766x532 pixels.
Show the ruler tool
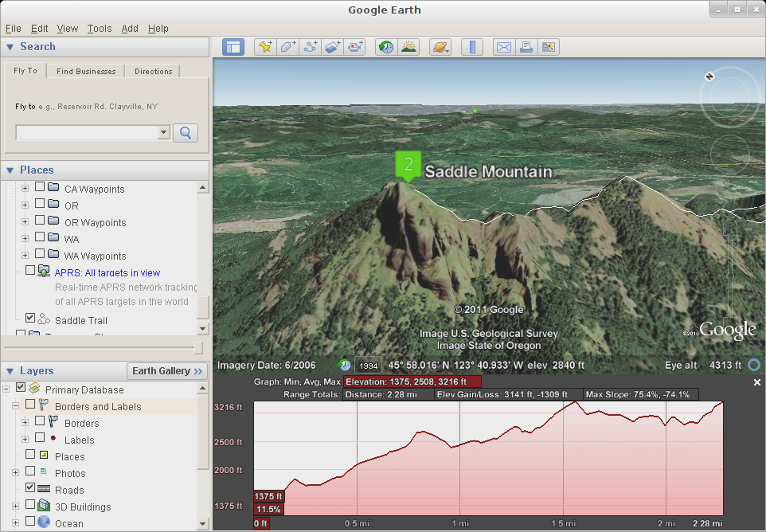(472, 47)
